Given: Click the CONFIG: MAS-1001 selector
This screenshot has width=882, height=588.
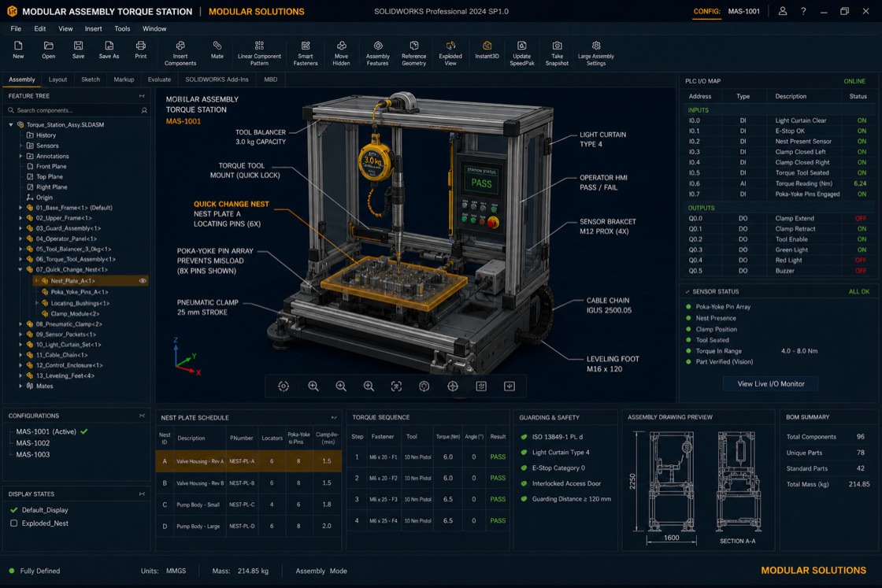Looking at the screenshot, I should coord(726,11).
